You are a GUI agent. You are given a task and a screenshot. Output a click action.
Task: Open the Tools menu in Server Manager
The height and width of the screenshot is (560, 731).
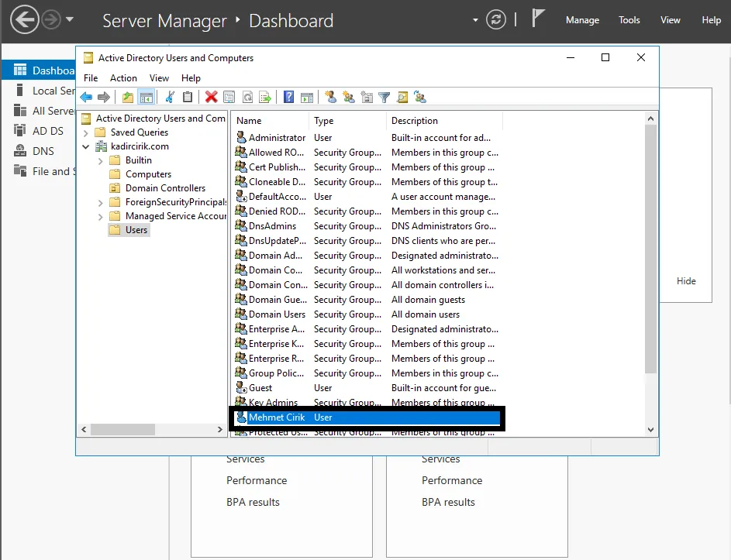(x=629, y=20)
